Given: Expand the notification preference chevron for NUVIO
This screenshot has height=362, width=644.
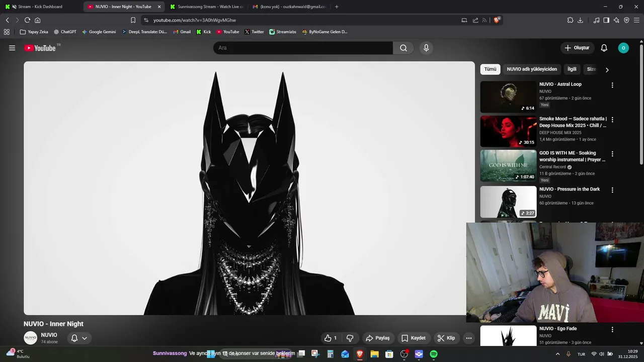Looking at the screenshot, I should tap(85, 338).
